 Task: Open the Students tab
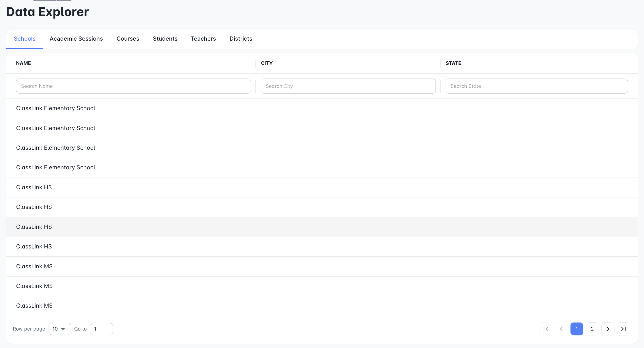pyautogui.click(x=165, y=39)
